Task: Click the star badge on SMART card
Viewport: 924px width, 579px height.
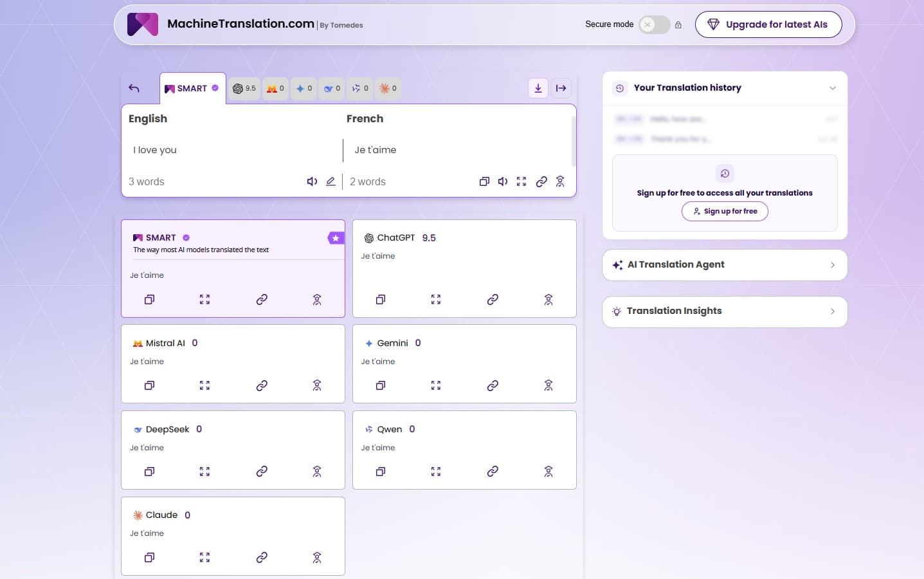Action: pyautogui.click(x=336, y=238)
